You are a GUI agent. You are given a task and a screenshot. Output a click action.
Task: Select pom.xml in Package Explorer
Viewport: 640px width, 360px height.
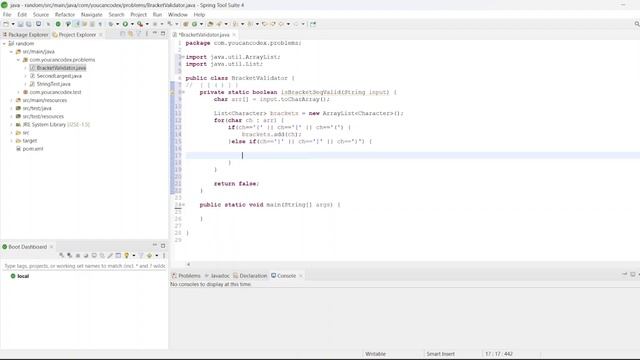coord(33,149)
